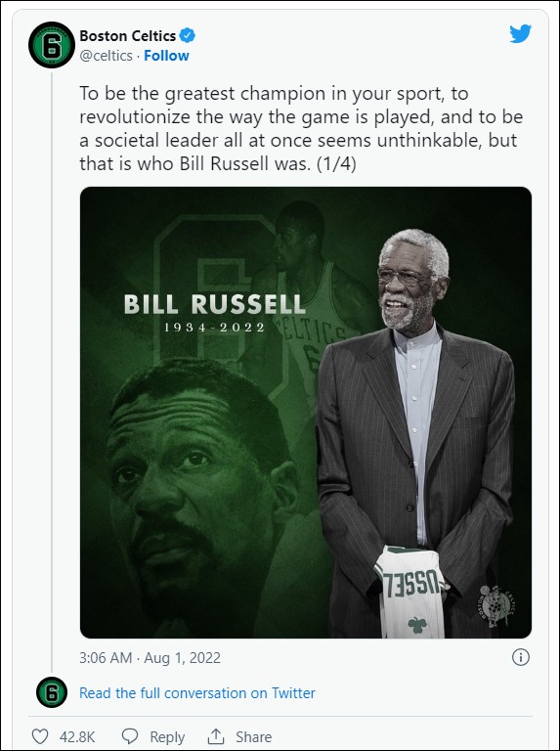Click the Celtics number 6 profile avatar

click(52, 45)
